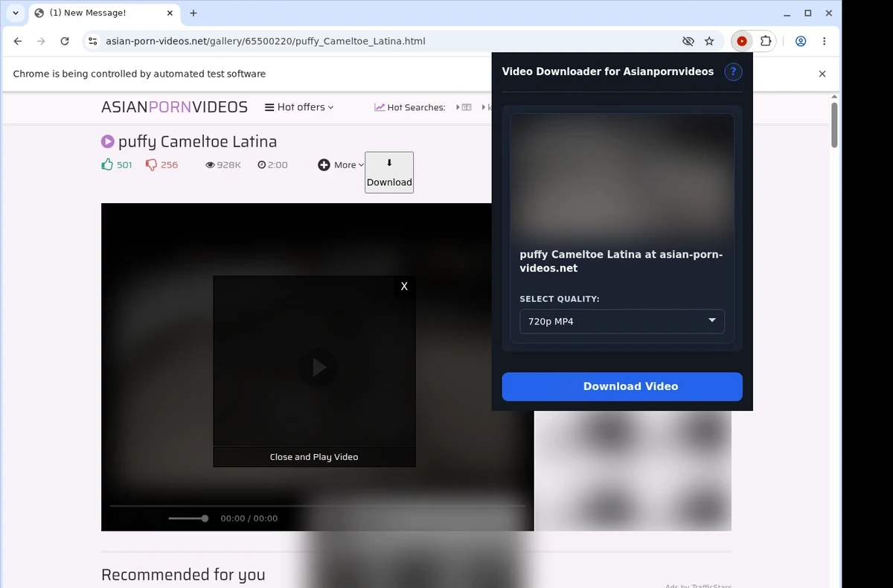This screenshot has height=588, width=893.
Task: Open the Chrome profile icon
Action: click(801, 42)
